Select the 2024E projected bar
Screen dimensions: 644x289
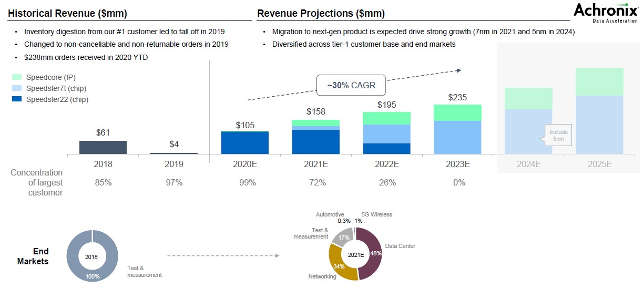click(528, 121)
